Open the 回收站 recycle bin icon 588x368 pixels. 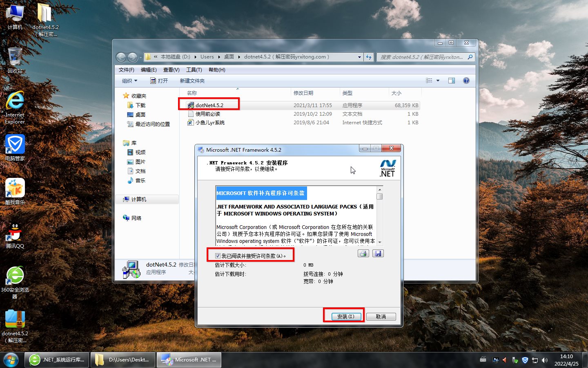pyautogui.click(x=15, y=60)
